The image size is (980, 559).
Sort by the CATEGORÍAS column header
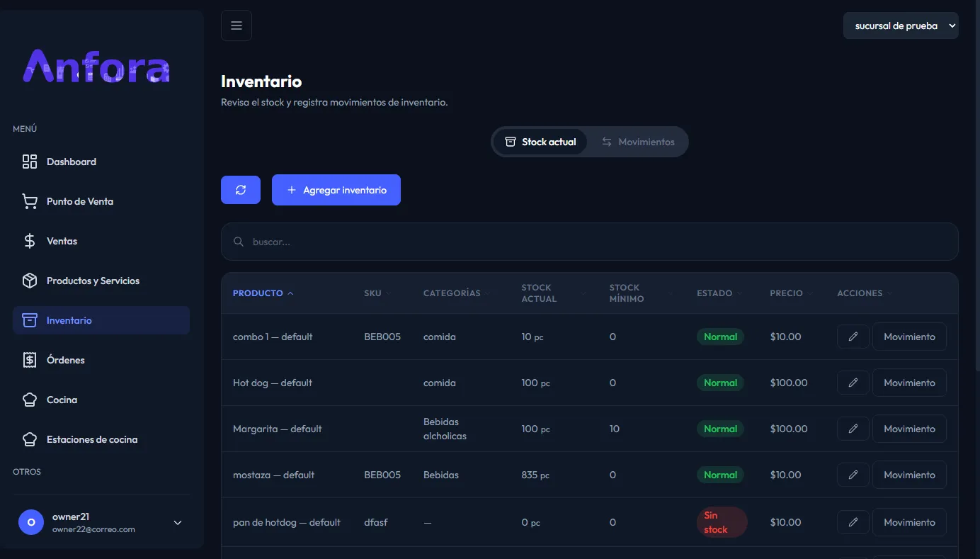[457, 293]
